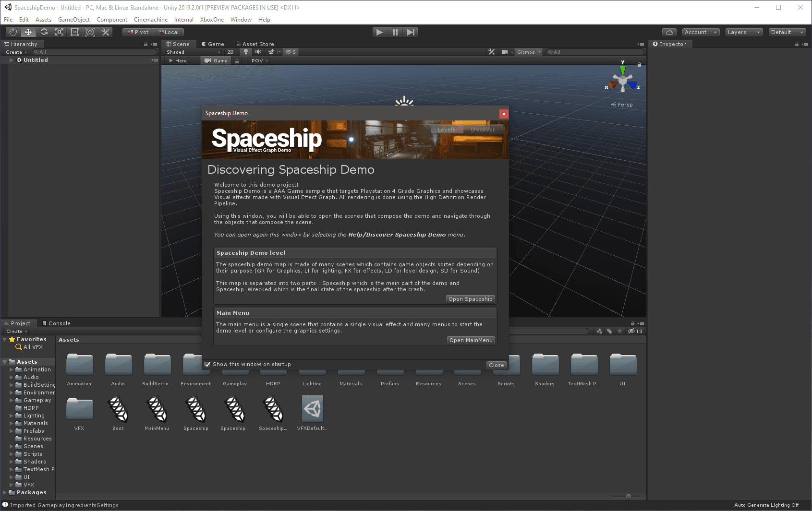The height and width of the screenshot is (511, 812).
Task: Toggle Pivot handle position
Action: 138,32
